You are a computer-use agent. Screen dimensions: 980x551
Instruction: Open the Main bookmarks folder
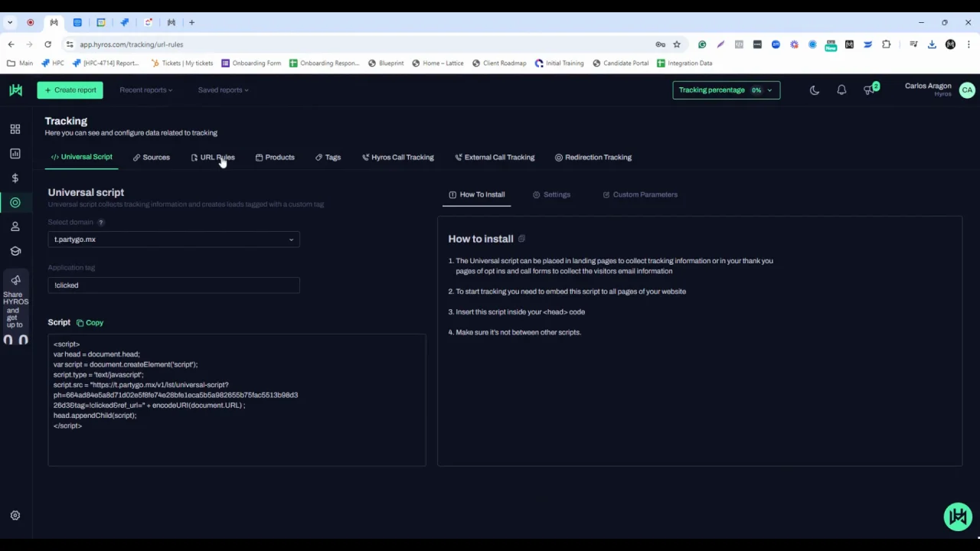(20, 64)
